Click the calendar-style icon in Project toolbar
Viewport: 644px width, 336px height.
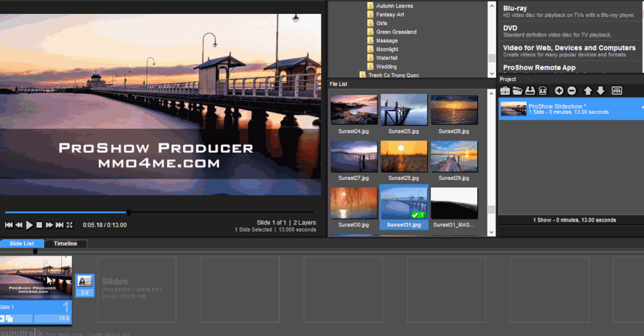click(x=617, y=91)
